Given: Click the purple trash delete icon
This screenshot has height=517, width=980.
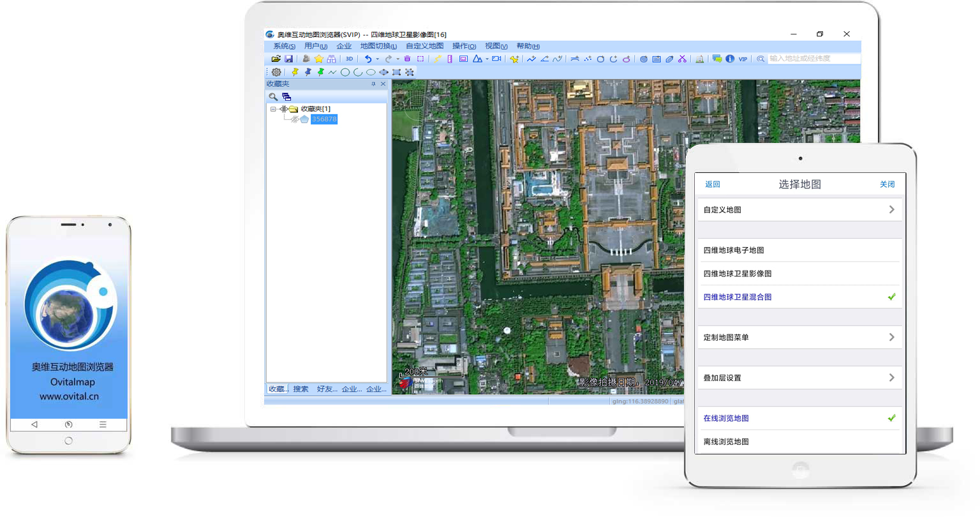Looking at the screenshot, I should pos(407,59).
